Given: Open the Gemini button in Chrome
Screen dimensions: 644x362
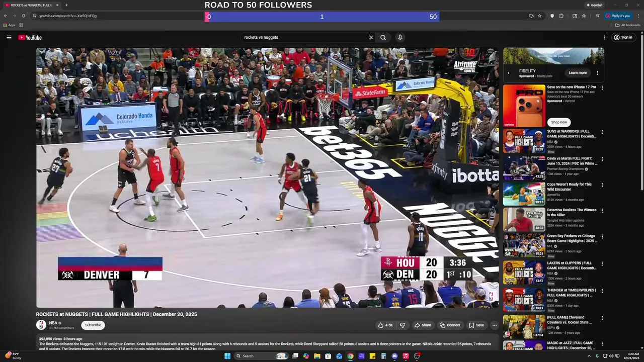Looking at the screenshot, I should coord(594,5).
